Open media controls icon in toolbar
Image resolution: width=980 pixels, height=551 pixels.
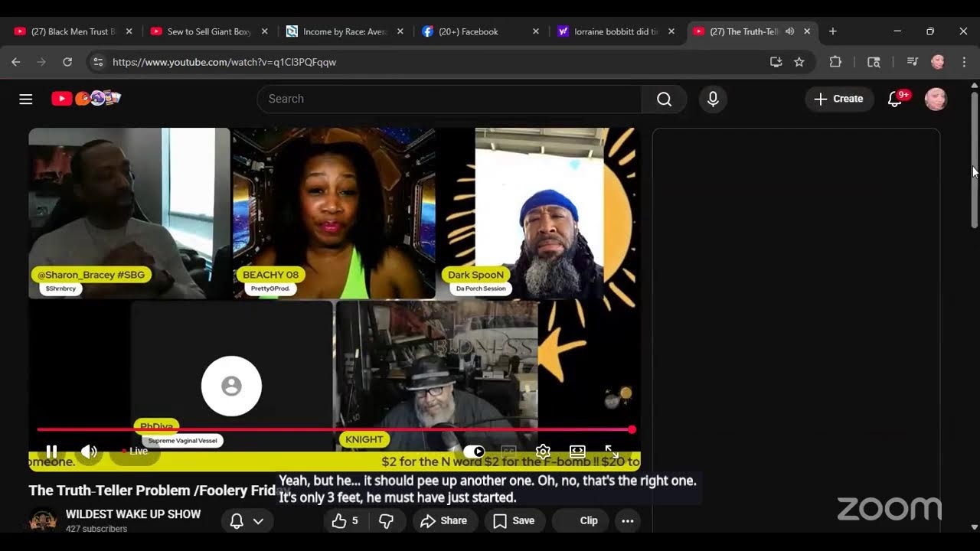coord(912,62)
